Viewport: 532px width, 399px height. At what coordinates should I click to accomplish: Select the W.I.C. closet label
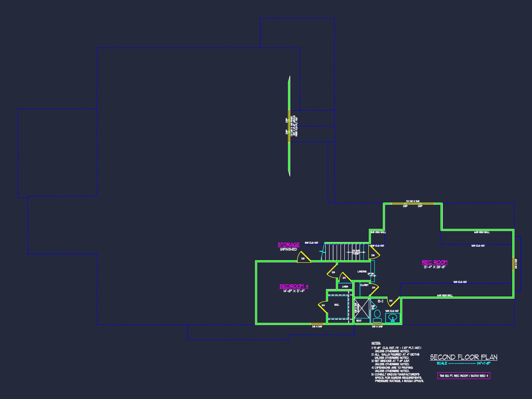click(x=337, y=305)
